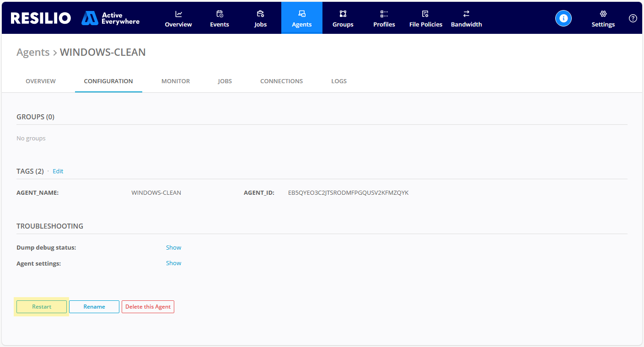Open the Events calendar icon
This screenshot has width=644, height=347.
(220, 14)
